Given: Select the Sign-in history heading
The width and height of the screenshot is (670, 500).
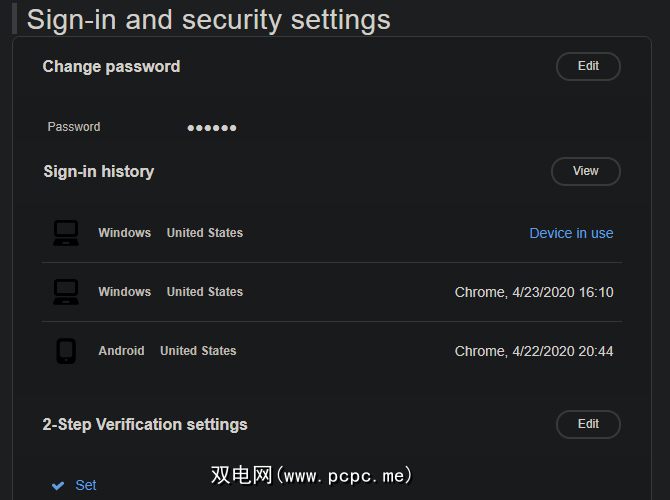Looking at the screenshot, I should click(x=98, y=171).
